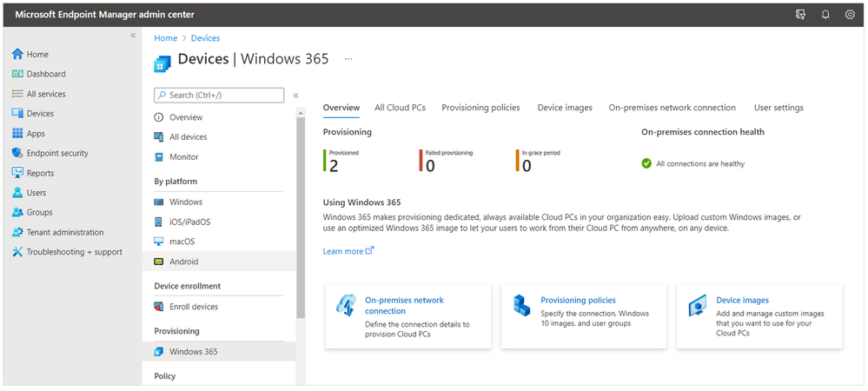The height and width of the screenshot is (391, 868).
Task: Open the ellipsis menu beside Windows 365 title
Action: 348,59
